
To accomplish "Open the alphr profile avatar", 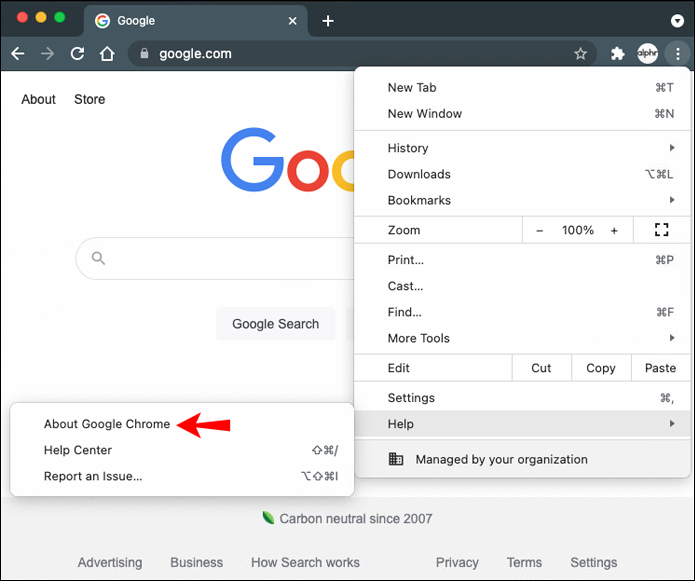I will pyautogui.click(x=647, y=54).
